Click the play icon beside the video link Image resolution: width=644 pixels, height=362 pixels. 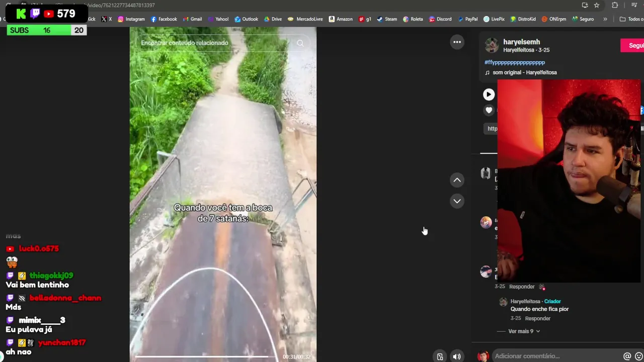[x=489, y=95]
